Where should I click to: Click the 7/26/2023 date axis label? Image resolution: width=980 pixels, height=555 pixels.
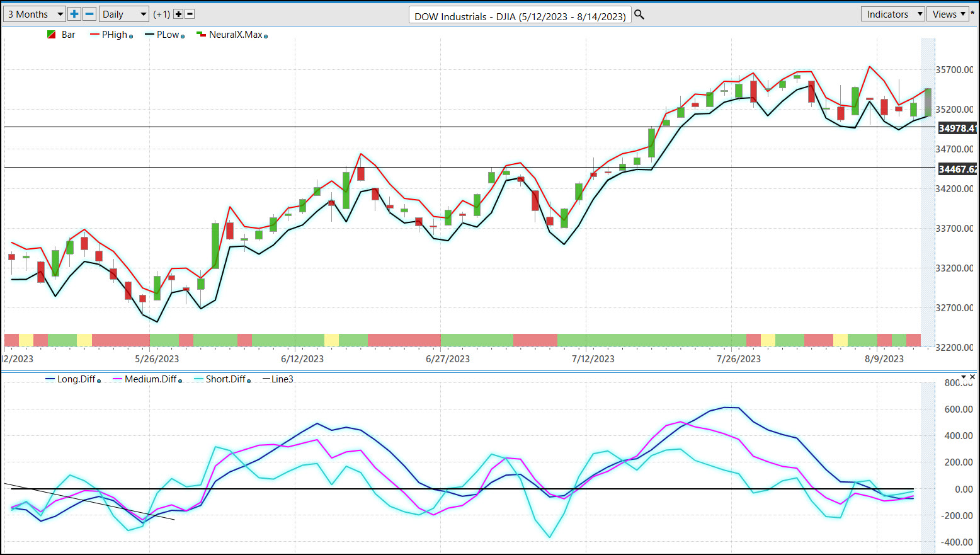tap(739, 359)
